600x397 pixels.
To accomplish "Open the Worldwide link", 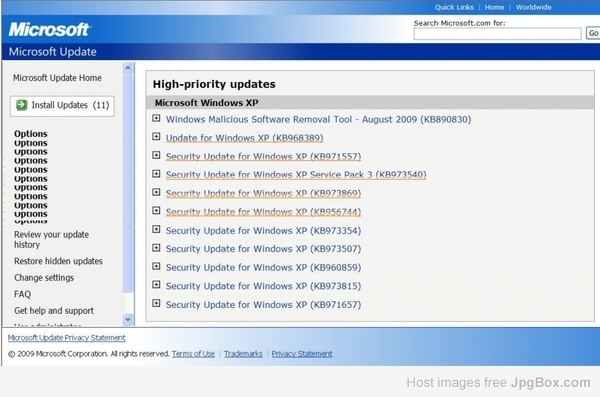I will coord(533,7).
